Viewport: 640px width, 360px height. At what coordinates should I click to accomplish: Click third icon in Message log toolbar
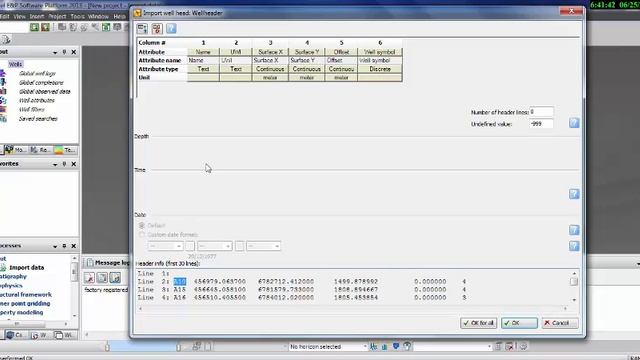(x=115, y=278)
